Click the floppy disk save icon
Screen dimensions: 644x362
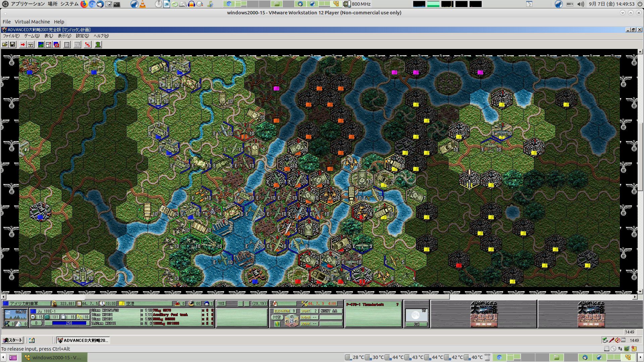point(13,45)
